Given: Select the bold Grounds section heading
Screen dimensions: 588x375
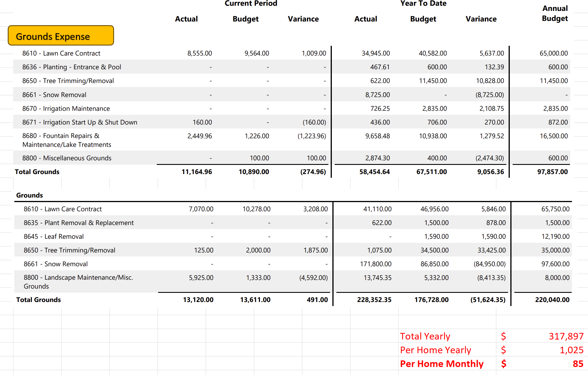Looking at the screenshot, I should 30,195.
